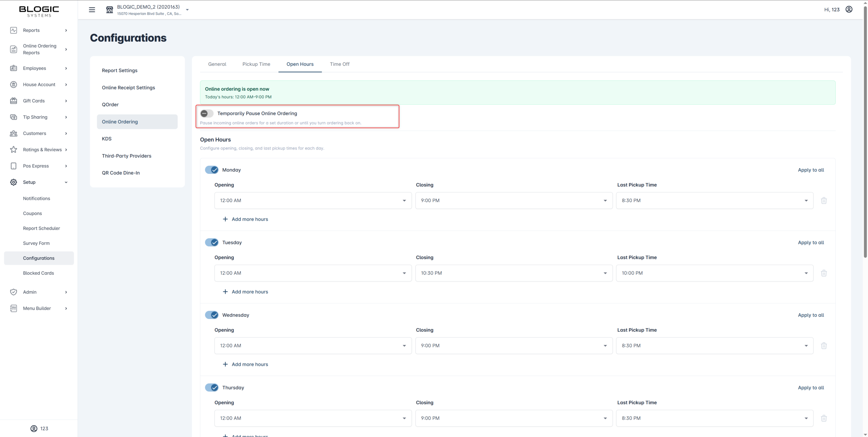
Task: Switch to the General tab
Action: tap(217, 64)
